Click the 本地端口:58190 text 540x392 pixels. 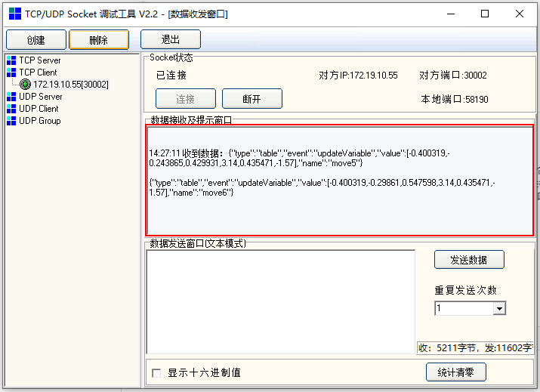click(455, 99)
